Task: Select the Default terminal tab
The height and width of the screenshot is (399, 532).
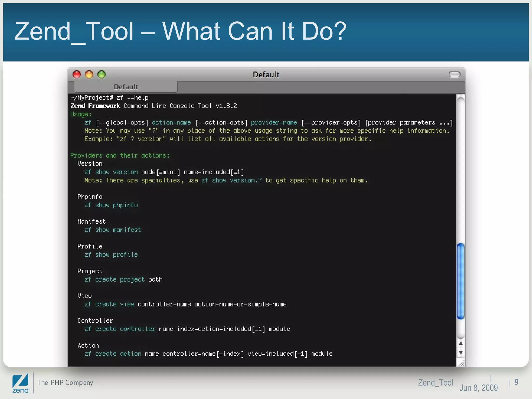Action: (x=126, y=87)
